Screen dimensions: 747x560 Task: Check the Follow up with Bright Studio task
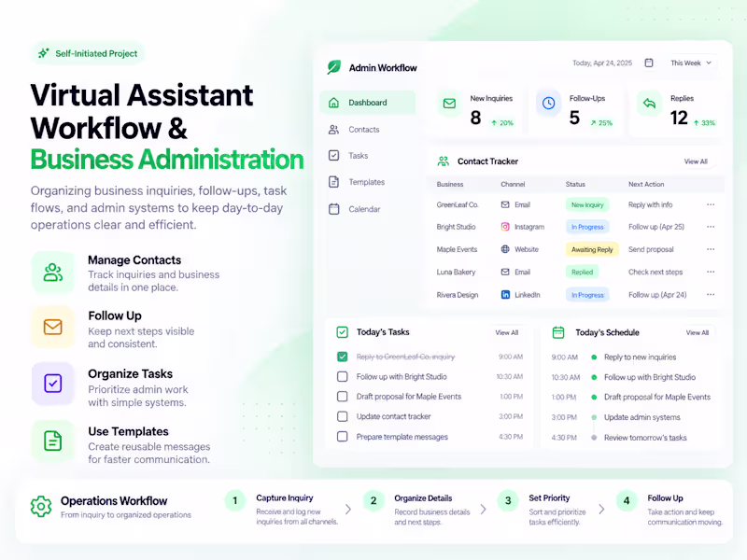[x=342, y=377]
